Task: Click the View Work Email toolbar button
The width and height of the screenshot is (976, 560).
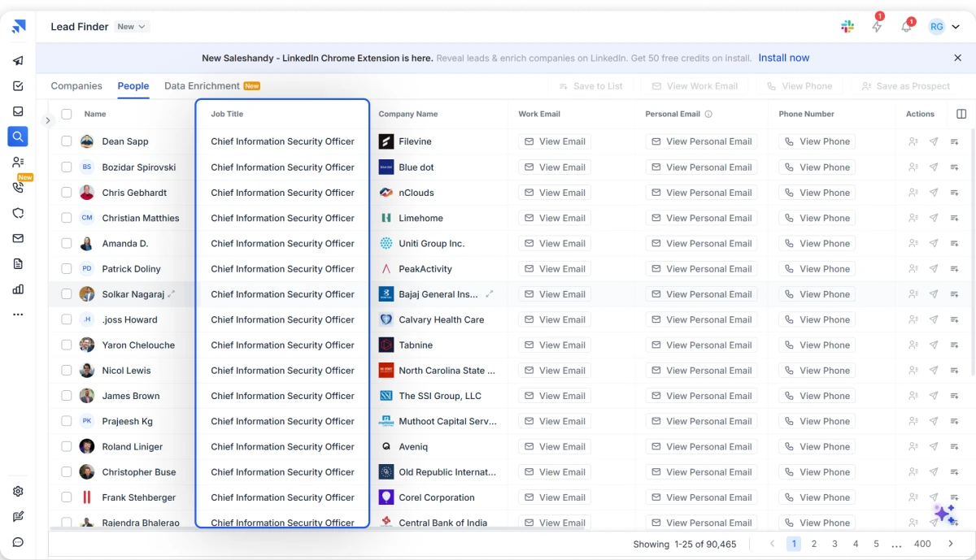Action: coord(695,86)
